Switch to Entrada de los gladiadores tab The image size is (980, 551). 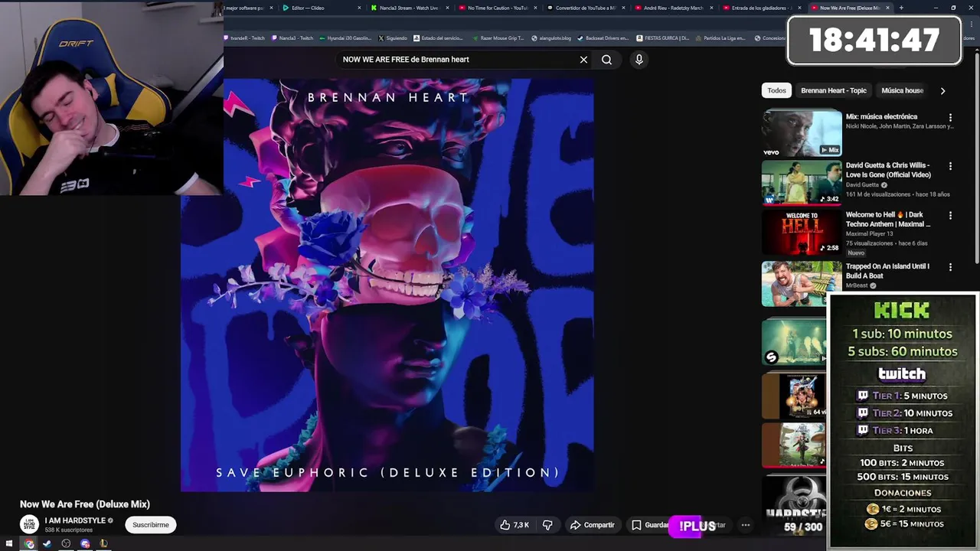(761, 8)
